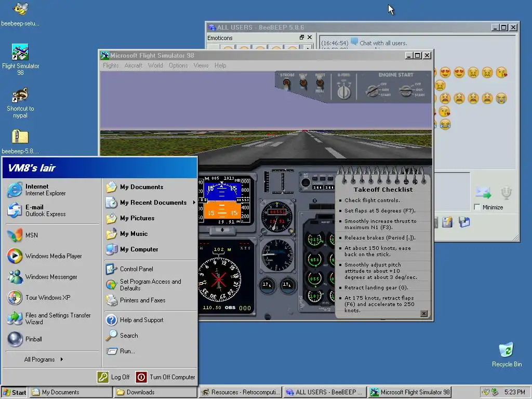Open the Views menu in Flight Simulator
The width and height of the screenshot is (532, 399).
coord(201,65)
